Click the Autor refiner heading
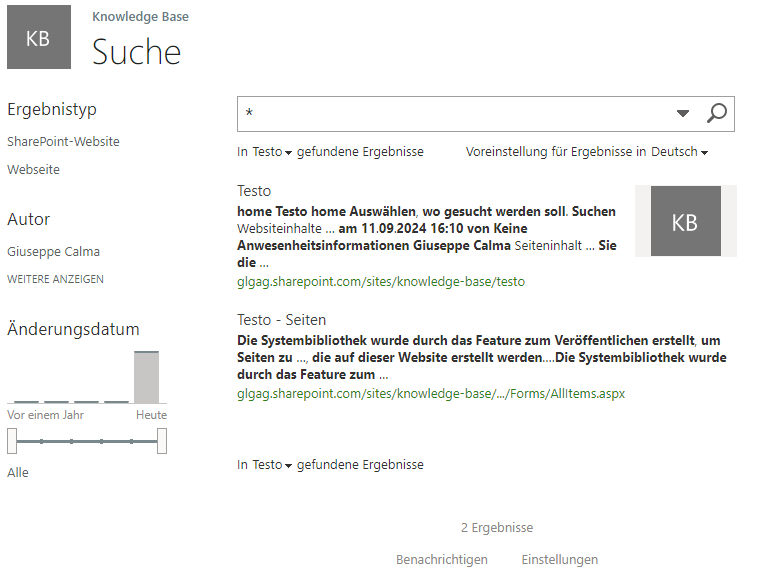771x588 pixels. 29,219
